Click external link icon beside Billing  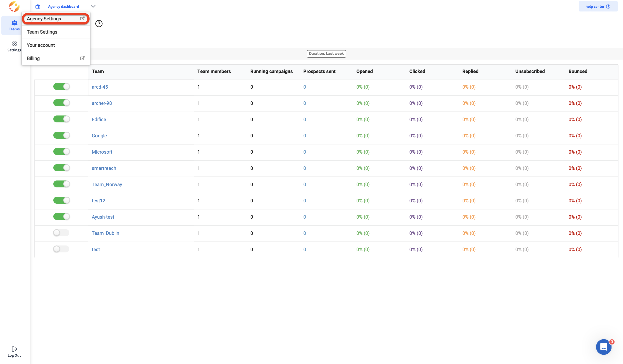(x=82, y=58)
